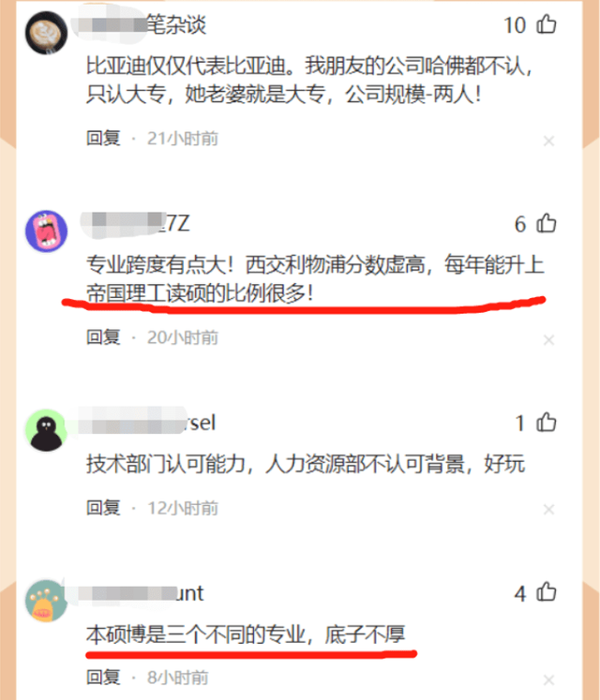Reply to the 本硕博 comment
600x700 pixels.
click(103, 678)
